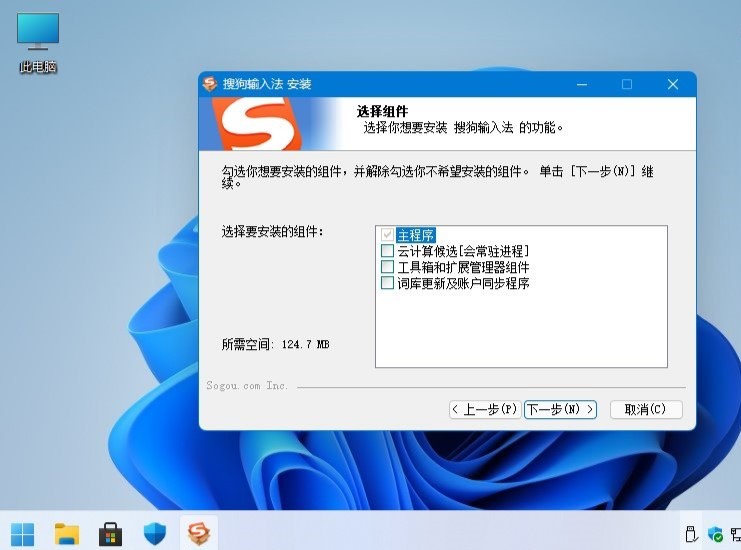Close the 搜狗输入法 安装 window
The height and width of the screenshot is (550, 741).
[672, 84]
